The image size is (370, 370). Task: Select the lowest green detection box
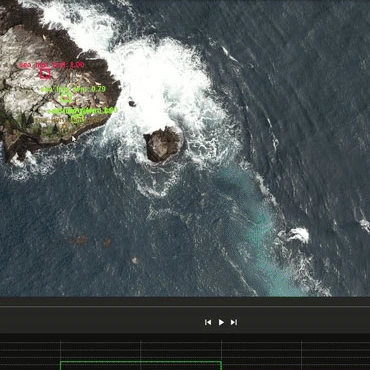point(77,119)
